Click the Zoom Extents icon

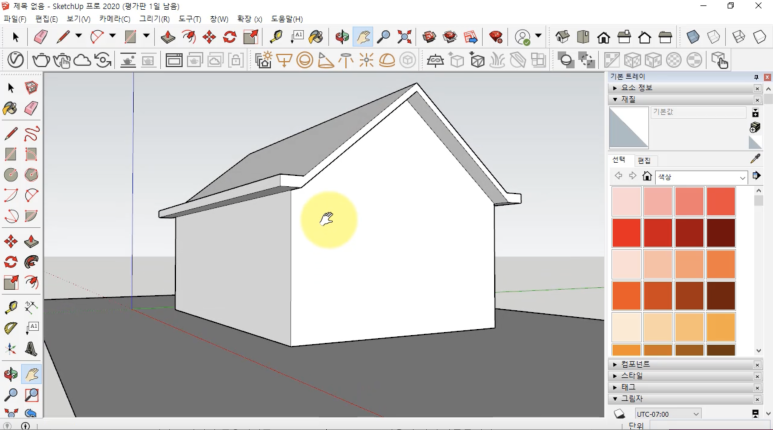click(x=404, y=37)
